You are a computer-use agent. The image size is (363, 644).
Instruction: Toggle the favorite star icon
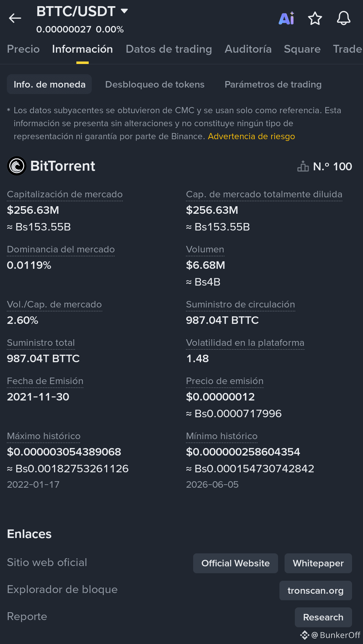tap(315, 18)
